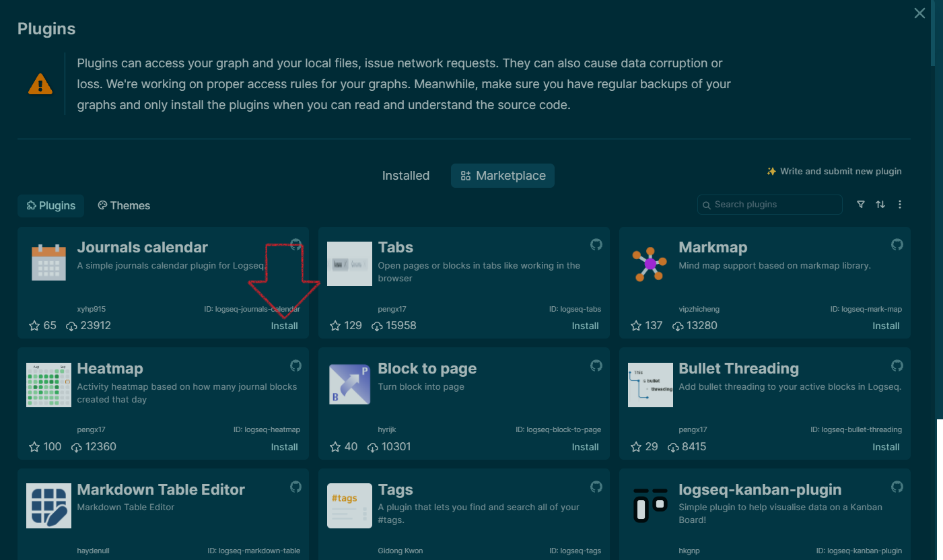Click the ID: logseq-heatmap label
The height and width of the screenshot is (560, 943).
(267, 429)
